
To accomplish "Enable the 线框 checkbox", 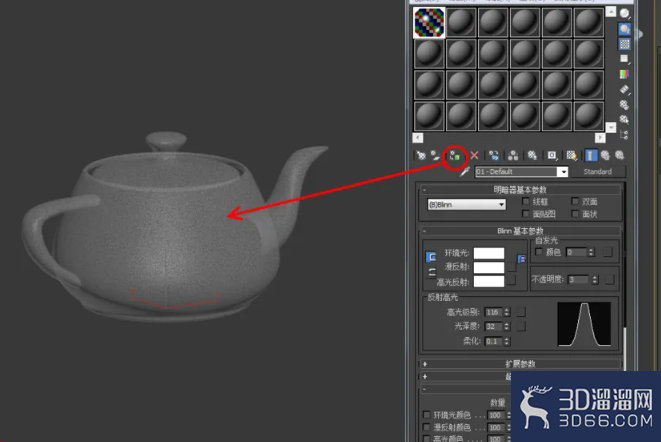I will pyautogui.click(x=526, y=201).
